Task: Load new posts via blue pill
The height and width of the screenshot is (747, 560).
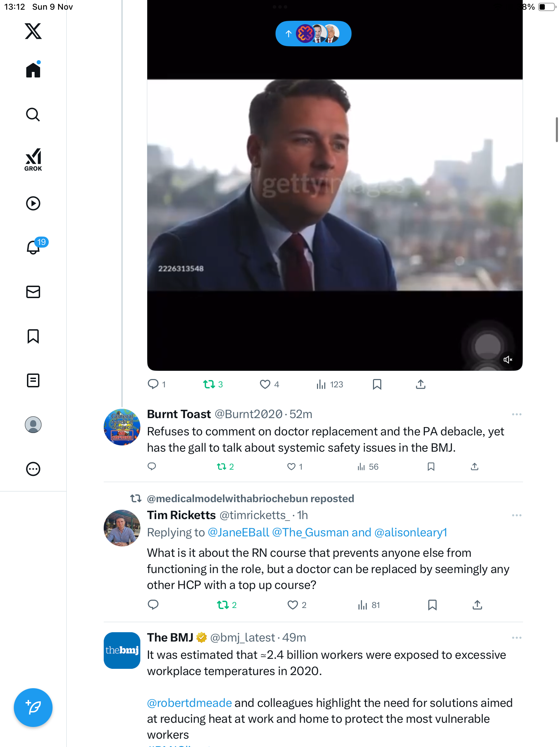Action: 313,34
